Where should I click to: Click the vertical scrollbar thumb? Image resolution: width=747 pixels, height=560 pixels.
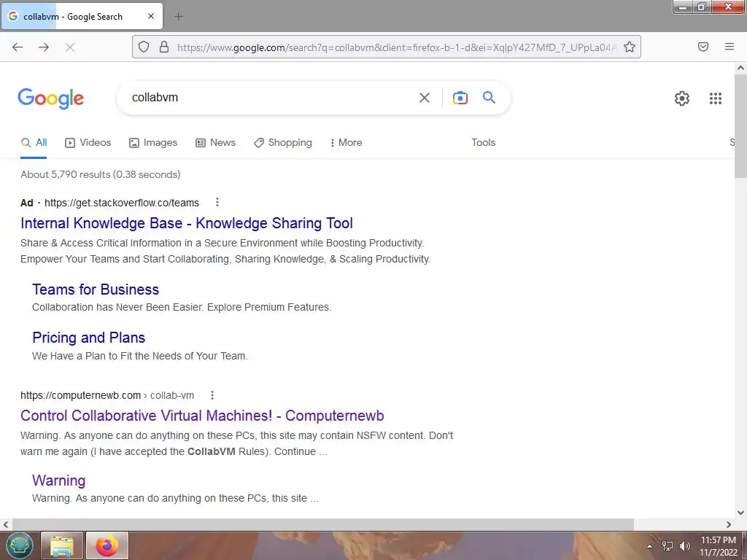741,126
